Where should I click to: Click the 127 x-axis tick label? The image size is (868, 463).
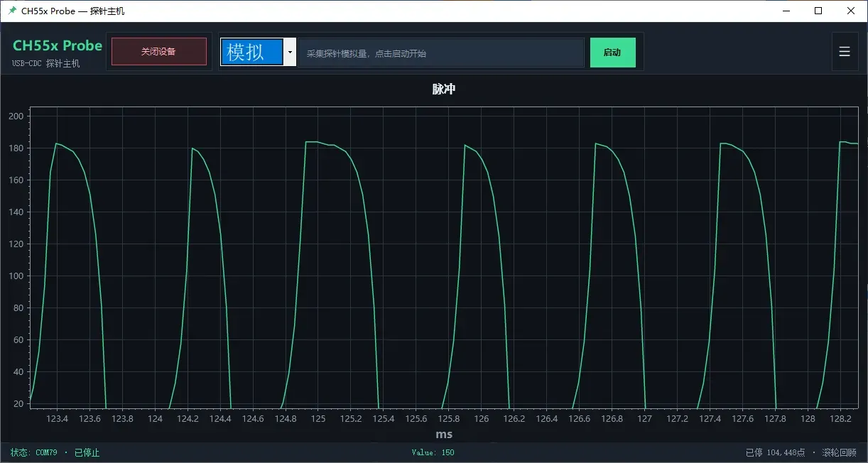[x=644, y=419]
